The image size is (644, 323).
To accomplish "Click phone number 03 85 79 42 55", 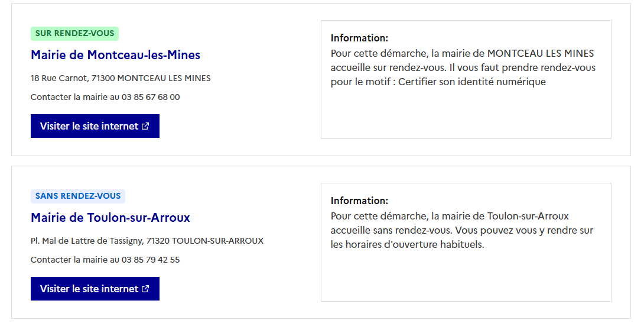I will (151, 260).
